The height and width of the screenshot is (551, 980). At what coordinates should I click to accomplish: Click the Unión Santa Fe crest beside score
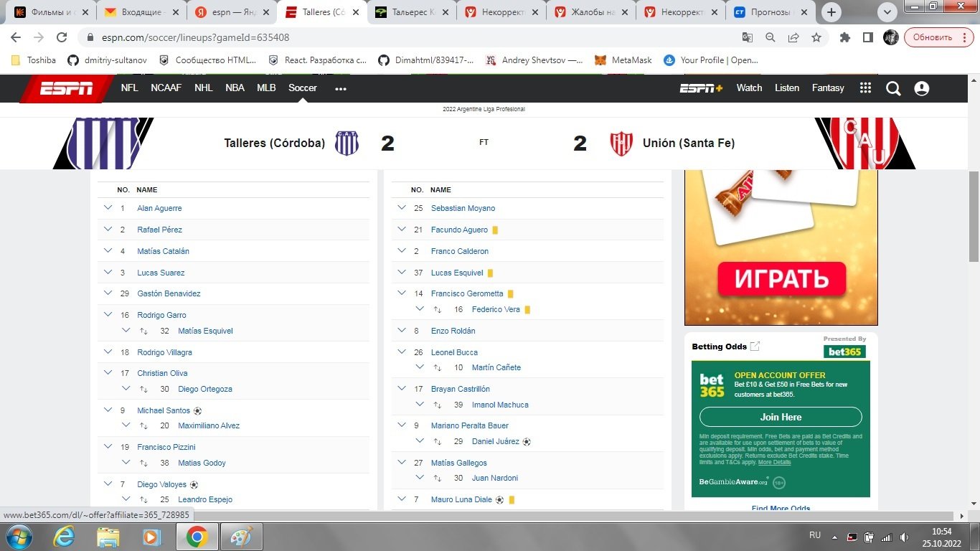click(x=621, y=143)
